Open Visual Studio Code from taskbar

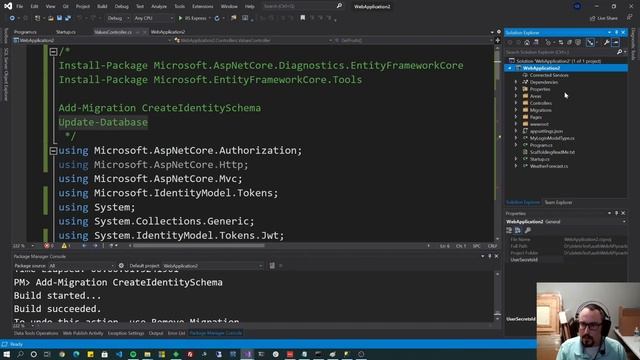(119, 354)
